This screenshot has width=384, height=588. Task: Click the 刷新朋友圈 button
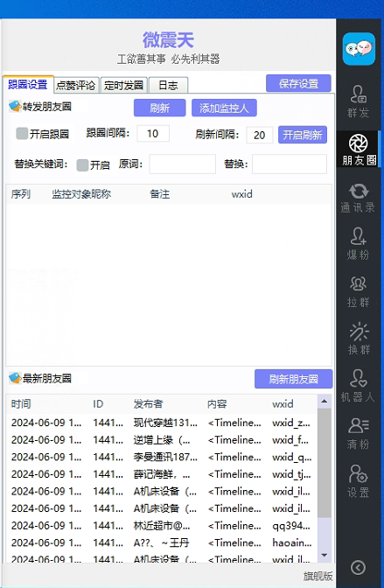click(294, 379)
